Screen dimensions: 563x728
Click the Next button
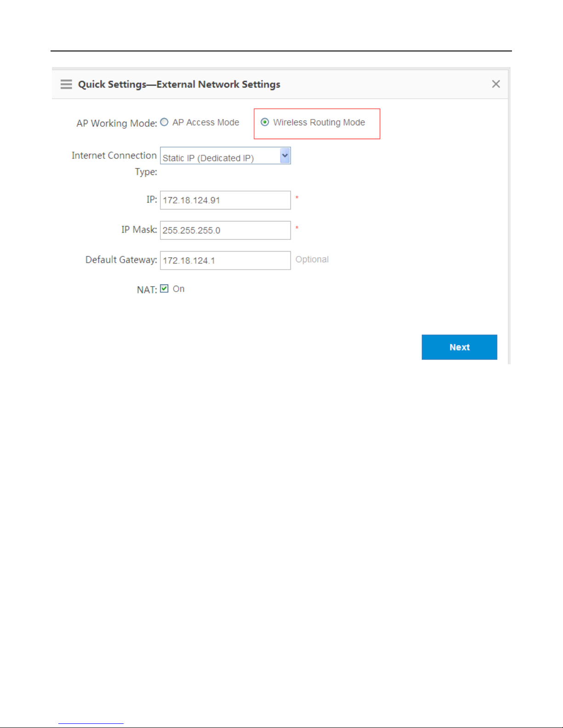460,347
